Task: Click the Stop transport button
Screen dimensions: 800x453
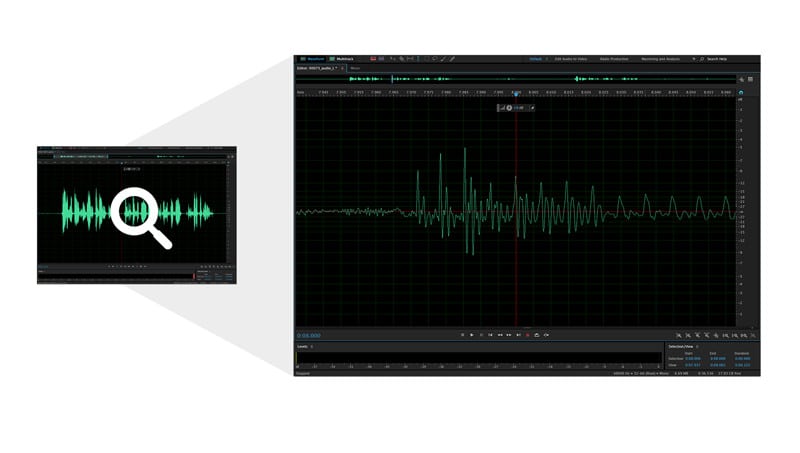Action: pos(462,335)
